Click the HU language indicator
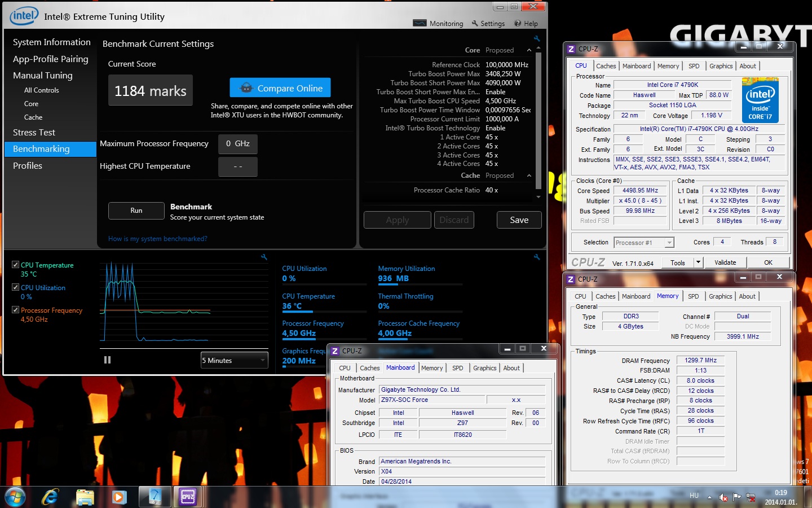Screen dimensions: 812x508 point(694,496)
